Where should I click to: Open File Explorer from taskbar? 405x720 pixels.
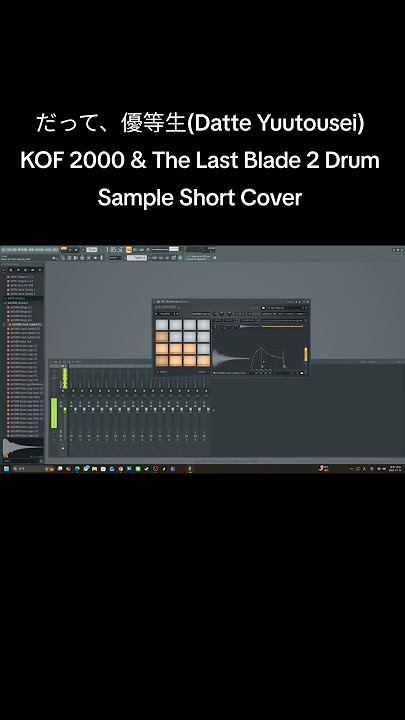coord(94,469)
